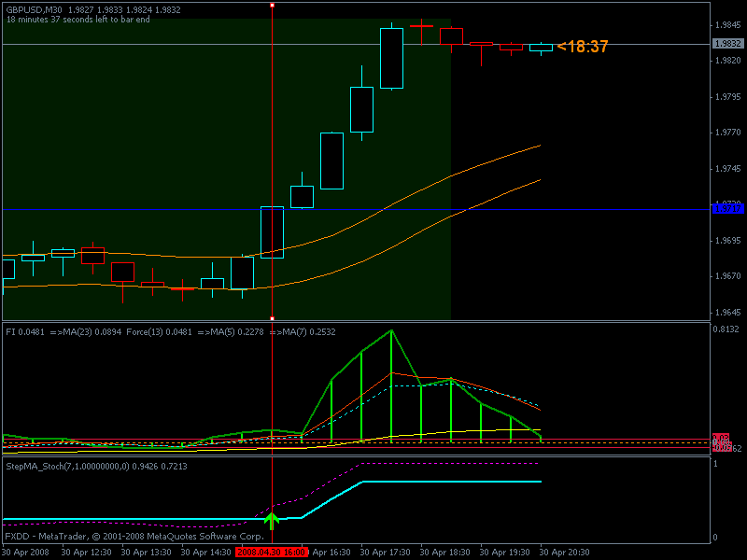
Task: Click the red 2008.04.30 16:00 time label
Action: [x=272, y=552]
